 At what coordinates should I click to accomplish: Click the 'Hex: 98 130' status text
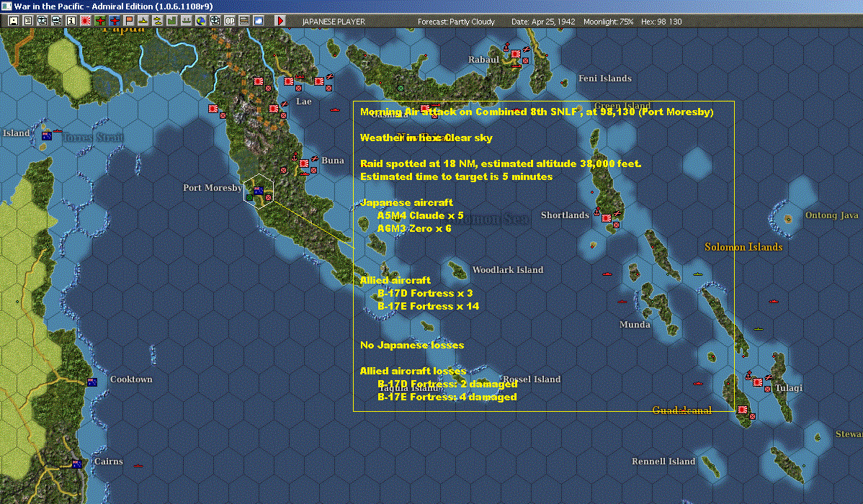click(x=661, y=22)
